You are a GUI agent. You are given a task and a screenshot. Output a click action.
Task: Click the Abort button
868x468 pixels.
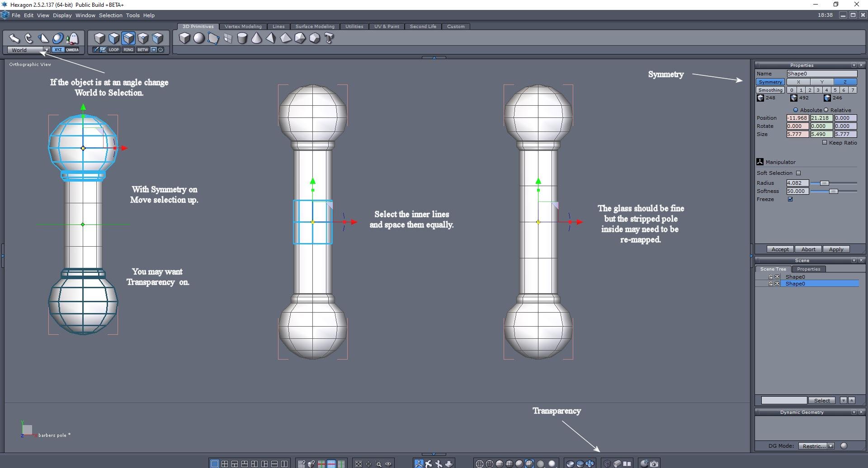coord(808,249)
